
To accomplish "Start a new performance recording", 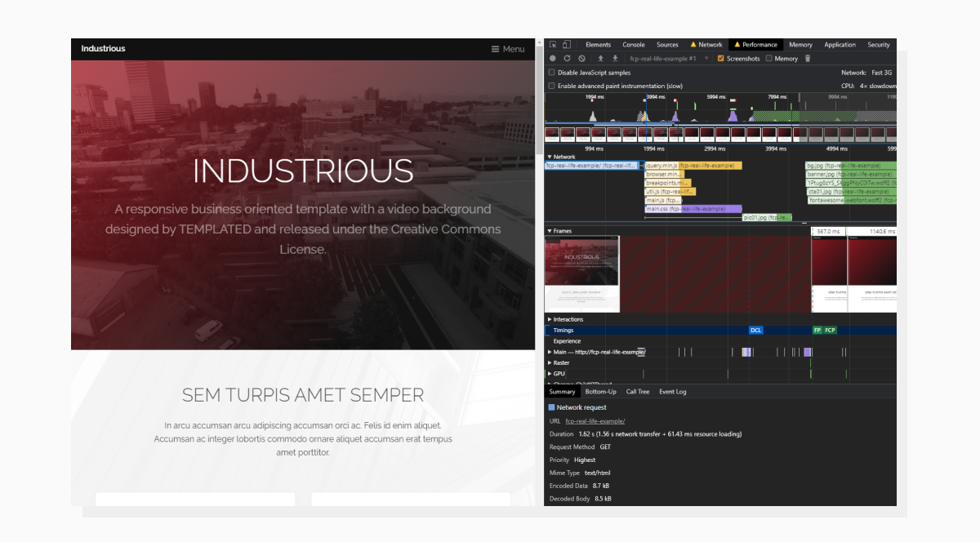I will 553,59.
